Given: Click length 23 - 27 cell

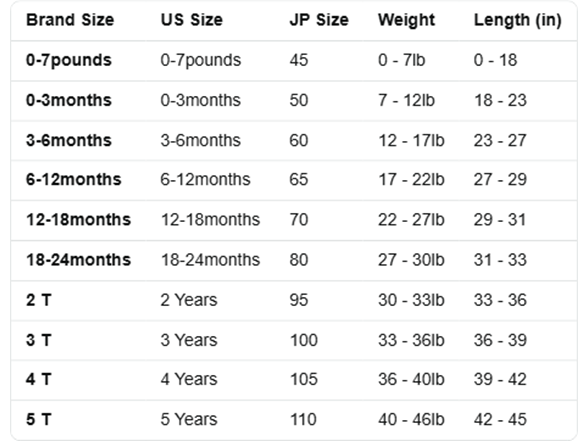Looking at the screenshot, I should [500, 141].
